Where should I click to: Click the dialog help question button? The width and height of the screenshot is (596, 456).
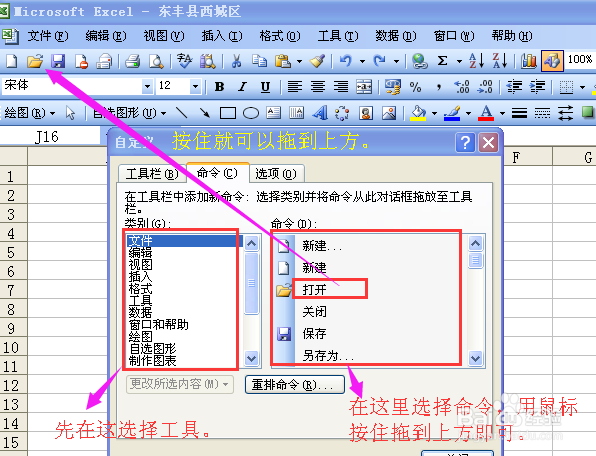[465, 143]
